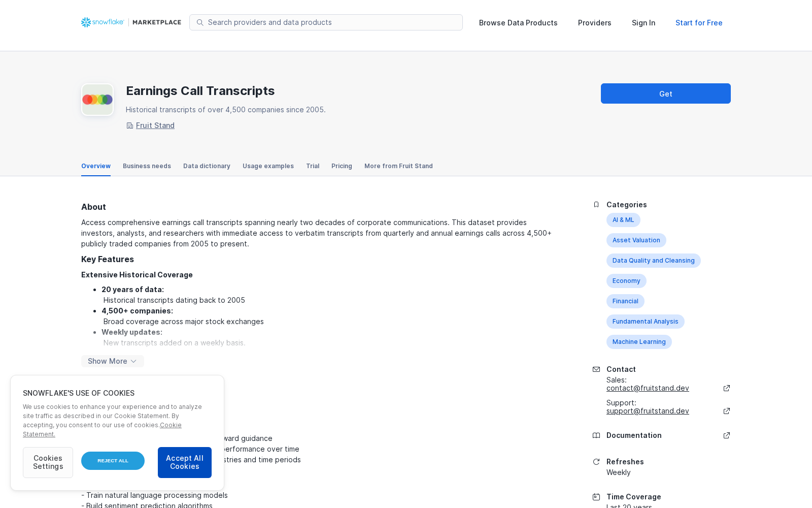Open Browse Data Products menu

click(x=518, y=23)
